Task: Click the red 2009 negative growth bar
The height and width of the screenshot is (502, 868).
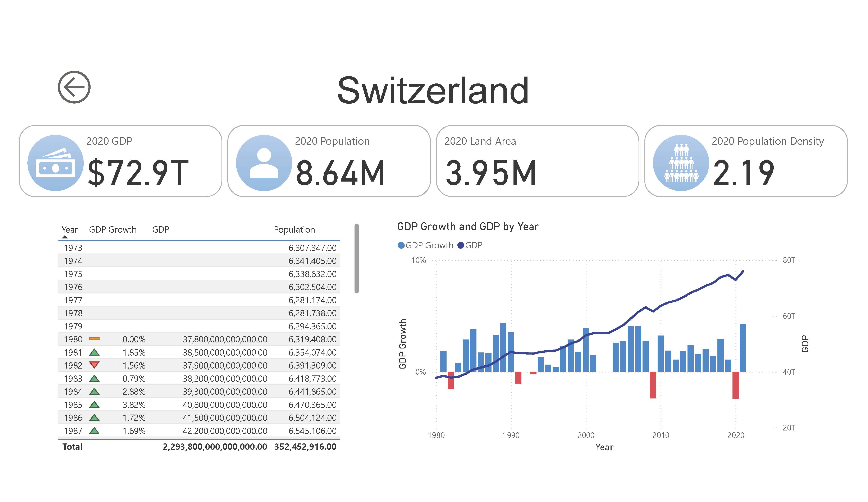Action: tap(653, 385)
